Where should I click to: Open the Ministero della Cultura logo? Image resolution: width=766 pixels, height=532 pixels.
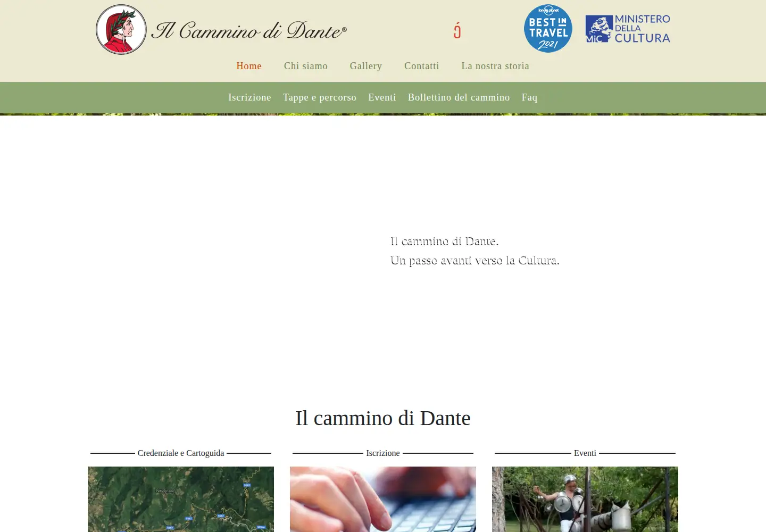point(628,29)
